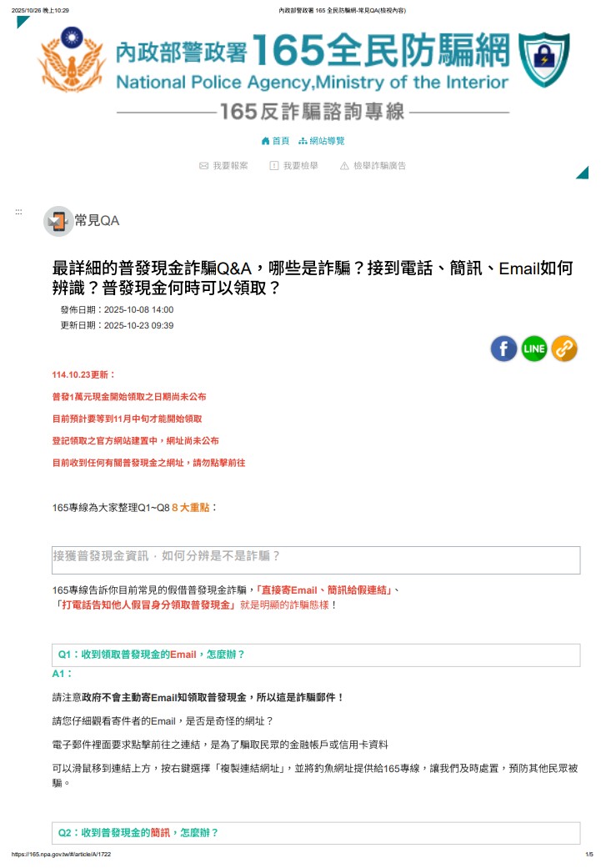
Task: Click the teal corner triangle at top left
Action: pyautogui.click(x=23, y=23)
